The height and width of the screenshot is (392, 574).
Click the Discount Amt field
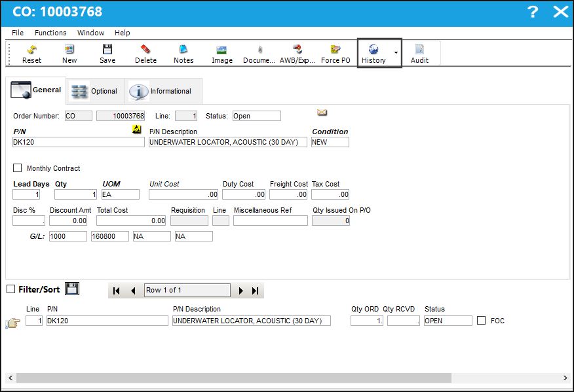68,221
